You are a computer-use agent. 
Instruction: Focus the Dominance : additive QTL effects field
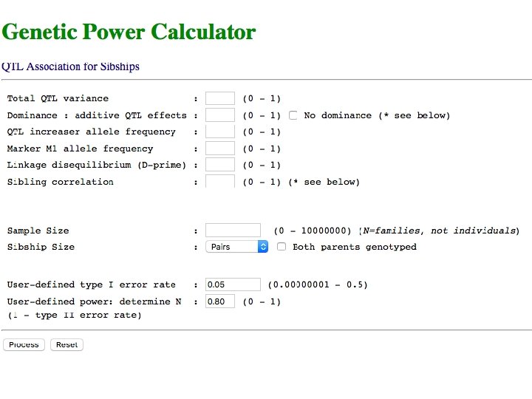click(220, 115)
